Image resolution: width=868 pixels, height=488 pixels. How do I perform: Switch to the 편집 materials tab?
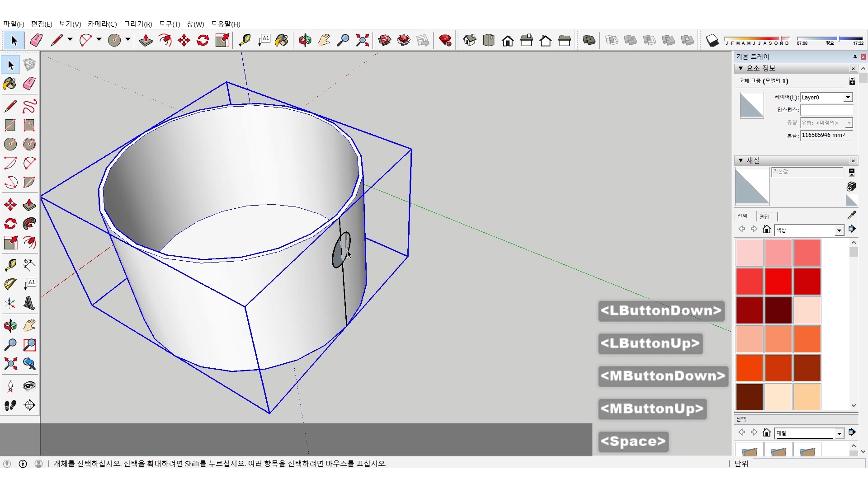pos(764,216)
